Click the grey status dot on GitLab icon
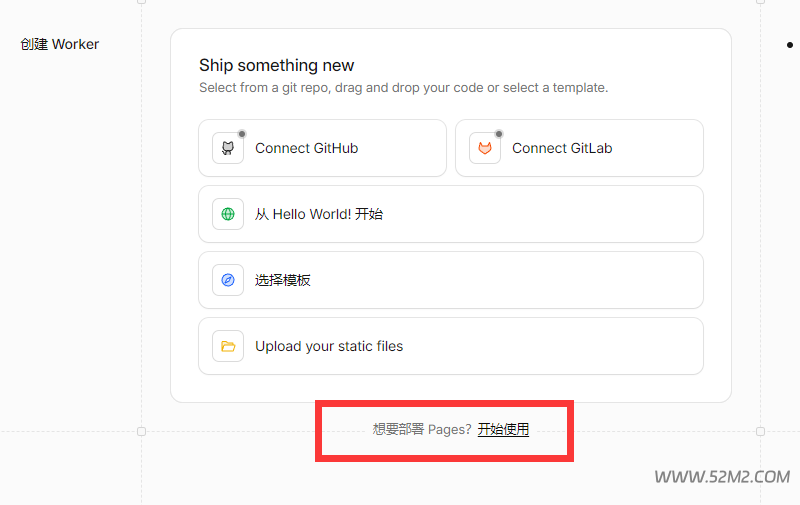800x505 pixels. tap(499, 134)
